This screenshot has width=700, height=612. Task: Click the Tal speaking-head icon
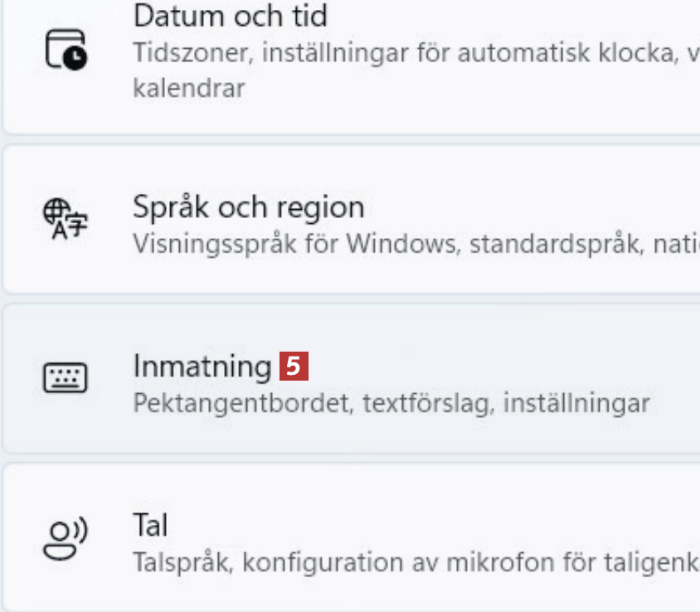(66, 539)
